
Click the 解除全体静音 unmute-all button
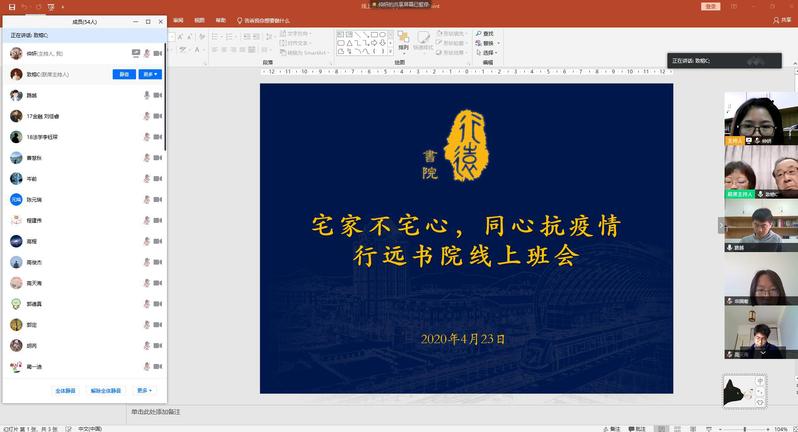point(106,391)
